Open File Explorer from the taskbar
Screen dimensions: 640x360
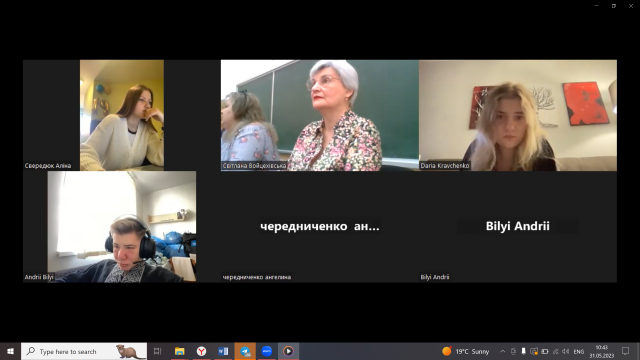click(180, 351)
